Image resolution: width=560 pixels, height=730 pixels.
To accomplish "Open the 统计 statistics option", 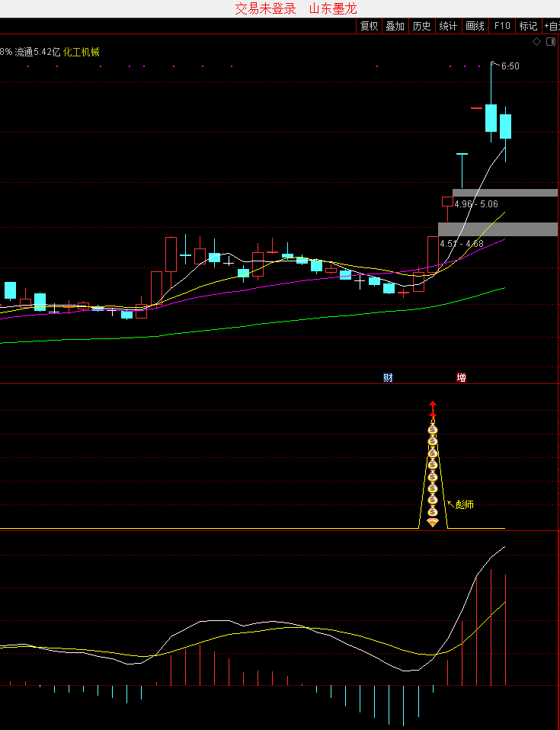I will (449, 26).
